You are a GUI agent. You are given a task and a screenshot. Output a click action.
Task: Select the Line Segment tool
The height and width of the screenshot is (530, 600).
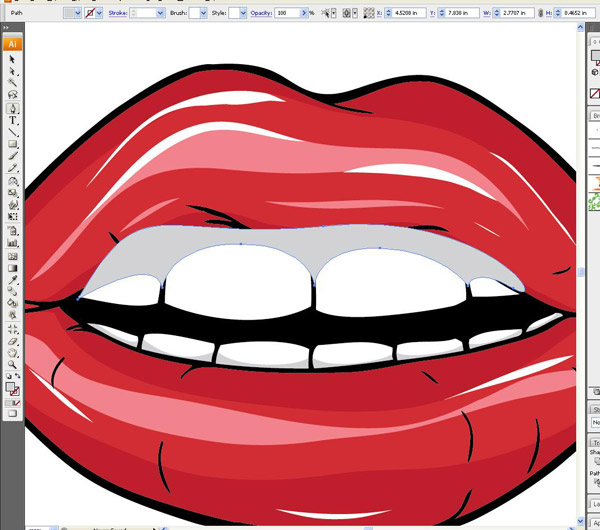(13, 132)
